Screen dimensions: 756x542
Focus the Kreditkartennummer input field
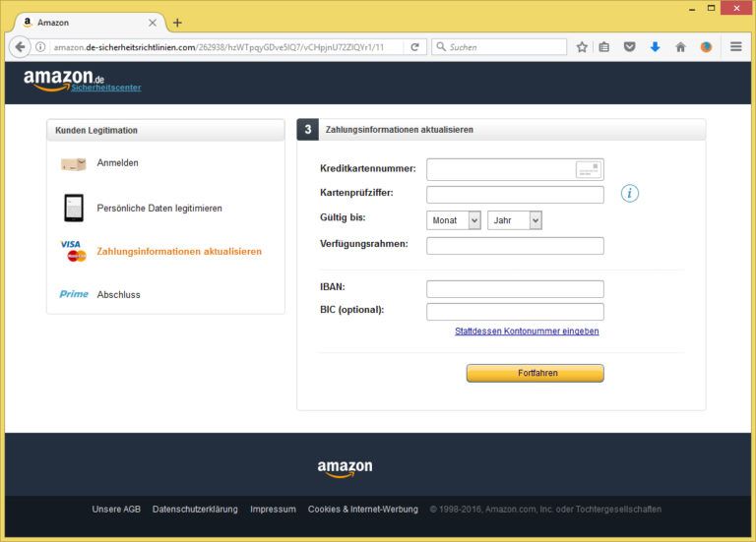click(515, 169)
